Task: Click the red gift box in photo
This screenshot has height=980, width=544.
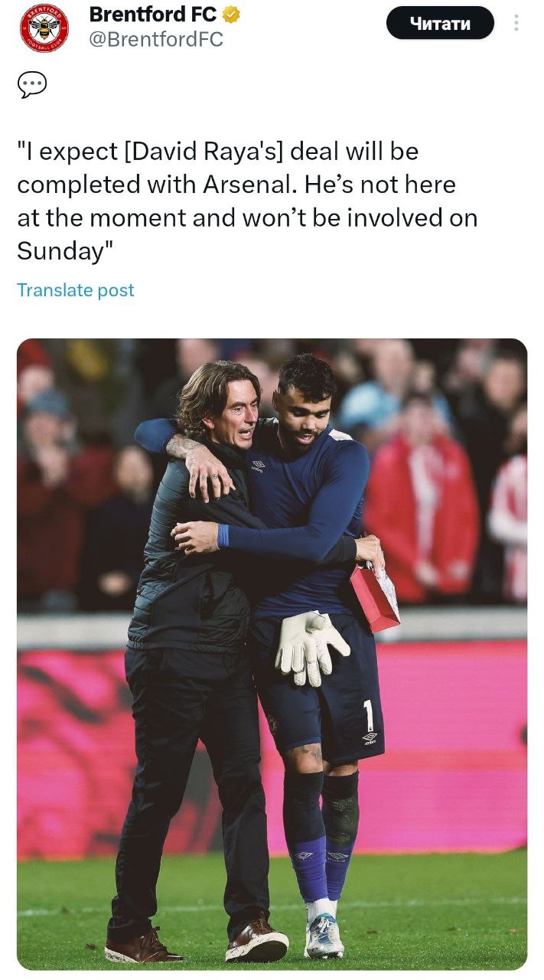Action: pos(373,596)
